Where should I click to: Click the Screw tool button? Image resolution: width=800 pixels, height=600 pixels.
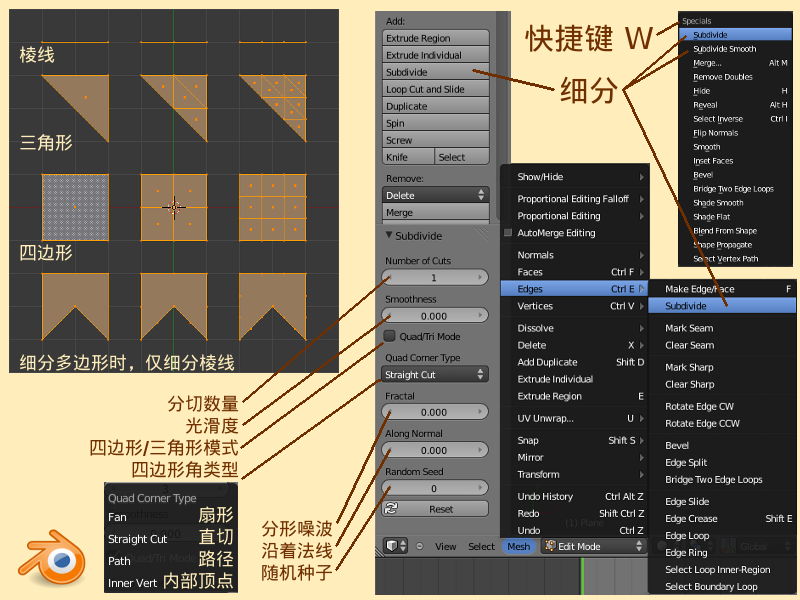[x=435, y=140]
